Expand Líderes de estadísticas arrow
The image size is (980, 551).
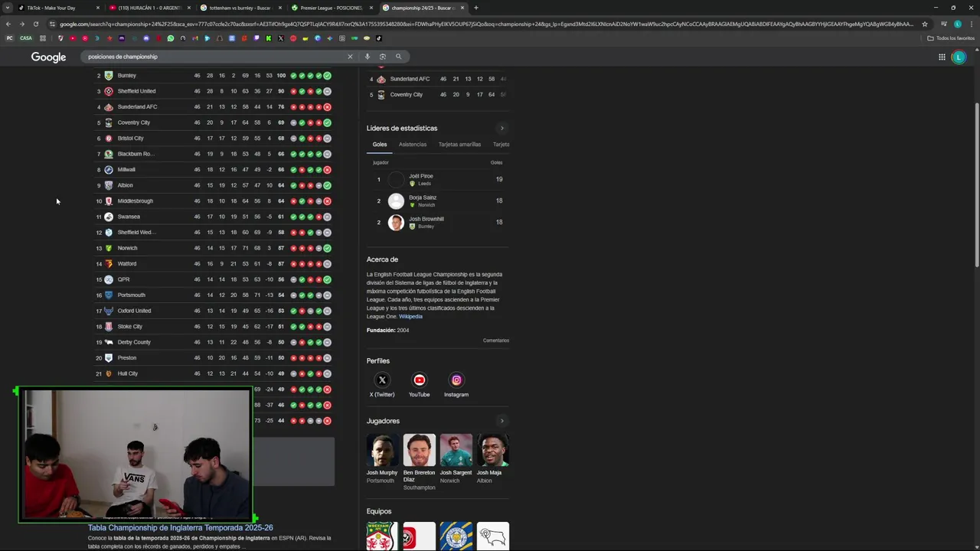coord(502,129)
